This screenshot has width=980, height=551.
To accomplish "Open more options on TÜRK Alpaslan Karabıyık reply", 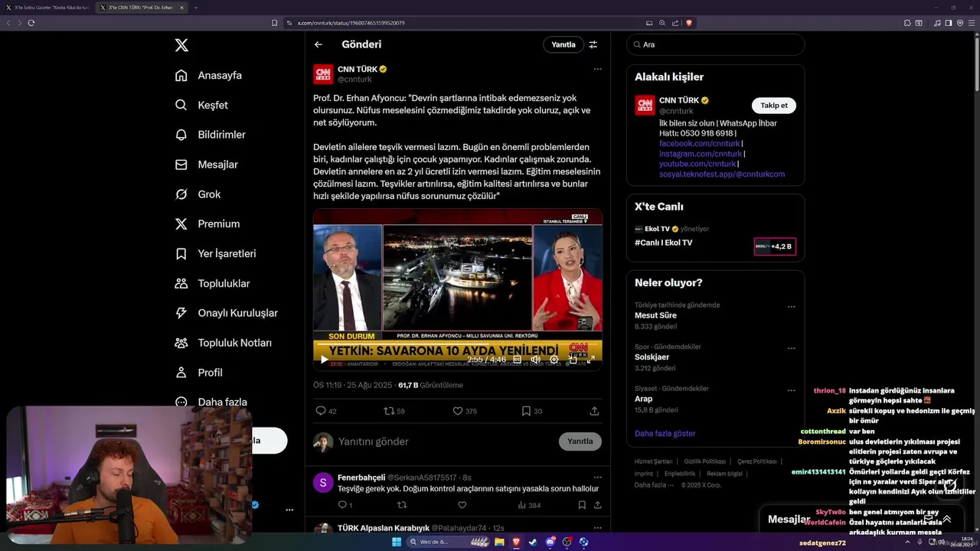I will [597, 527].
